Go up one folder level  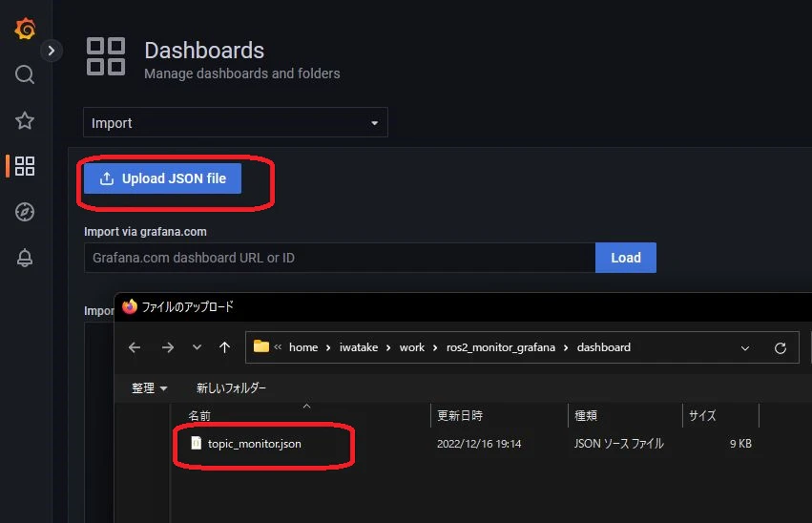click(225, 347)
